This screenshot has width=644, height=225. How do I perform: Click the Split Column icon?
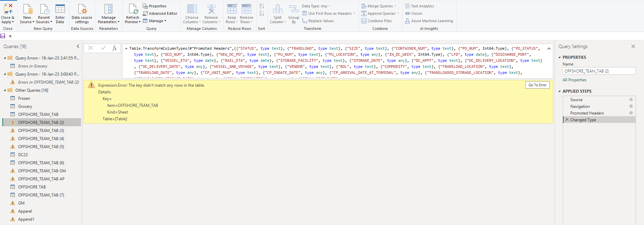pyautogui.click(x=278, y=9)
